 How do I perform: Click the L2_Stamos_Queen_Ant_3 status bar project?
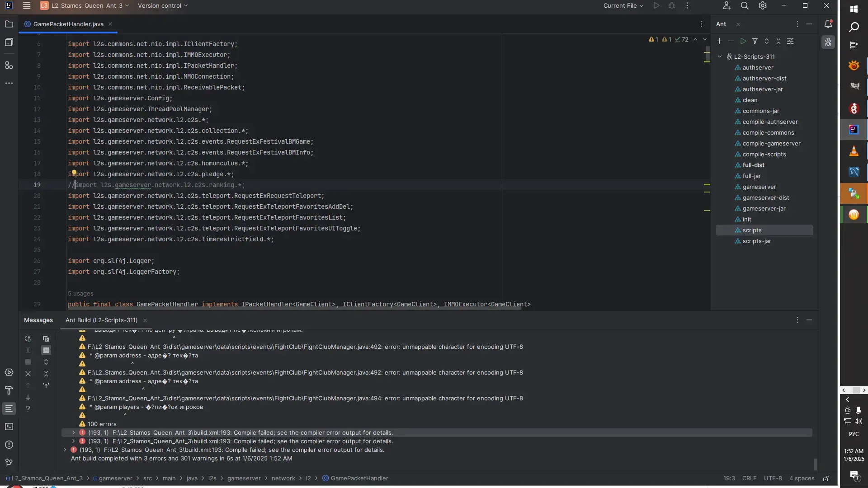tap(44, 478)
